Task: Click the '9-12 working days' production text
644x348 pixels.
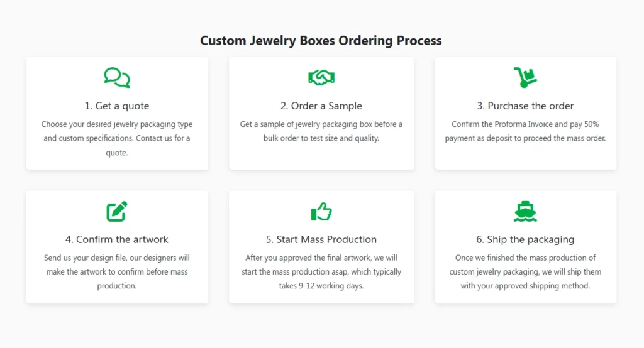Action: [x=321, y=286]
